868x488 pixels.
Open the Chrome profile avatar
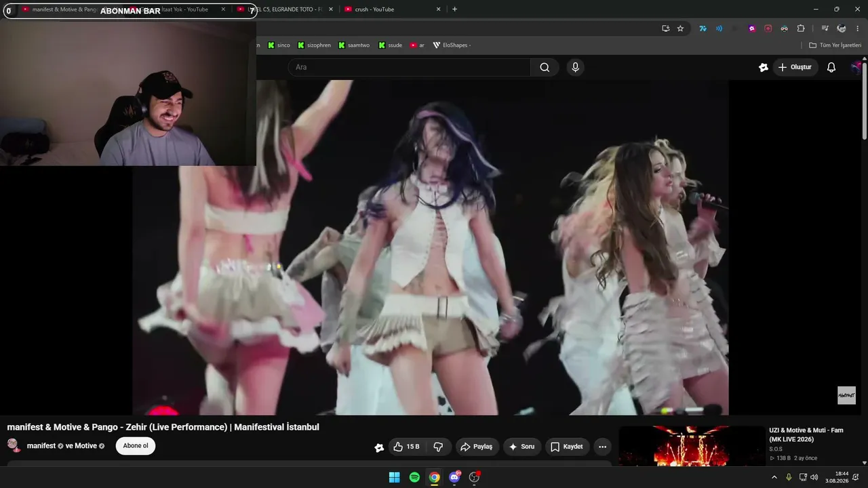(x=842, y=28)
